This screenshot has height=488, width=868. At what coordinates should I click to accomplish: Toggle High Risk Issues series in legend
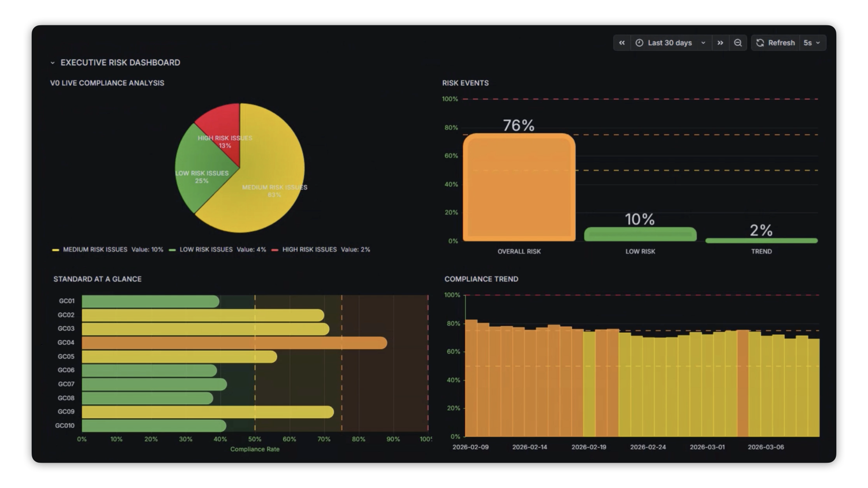pos(309,249)
